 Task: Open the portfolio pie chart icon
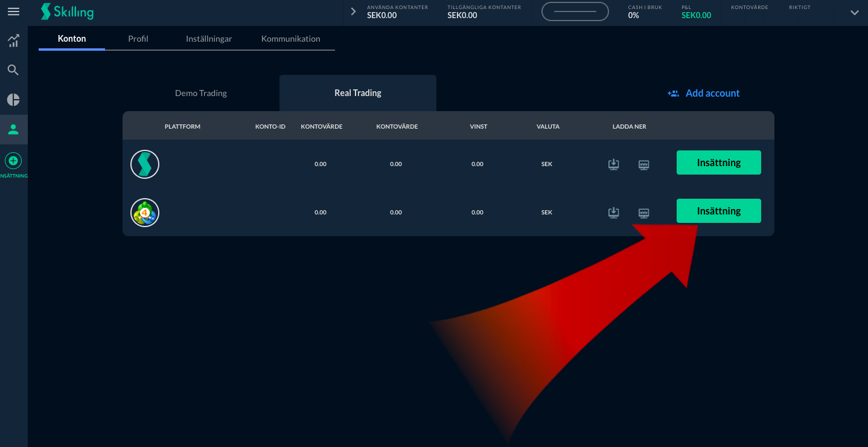point(13,100)
